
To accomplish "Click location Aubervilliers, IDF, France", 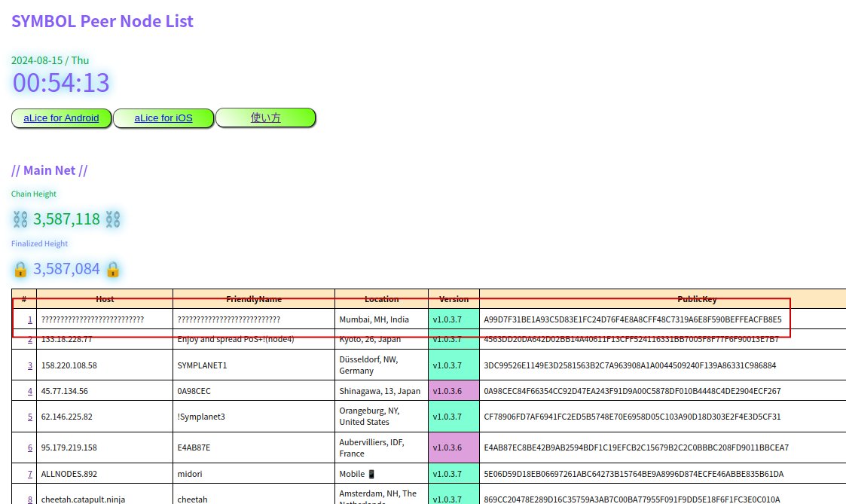I will tap(371, 447).
